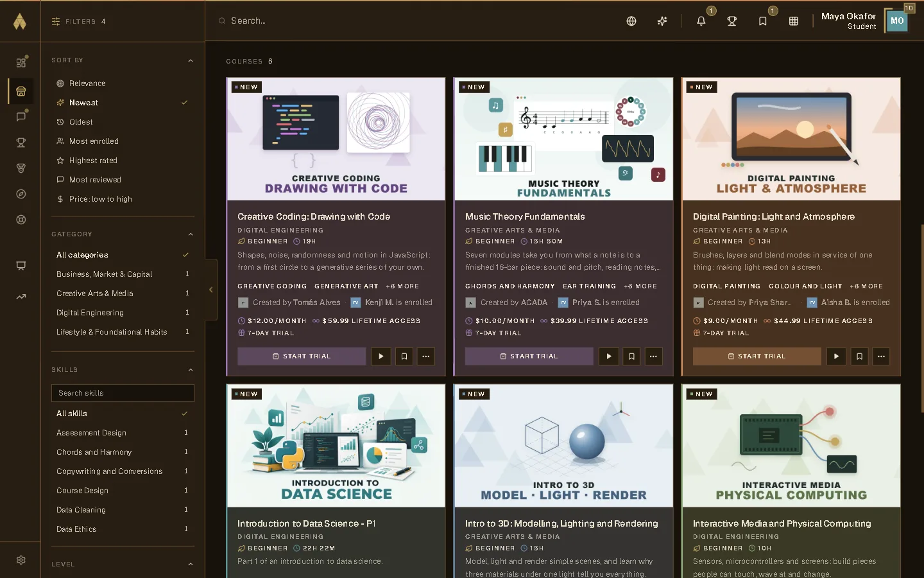
Task: Open the trophy icon in the top bar
Action: click(732, 21)
